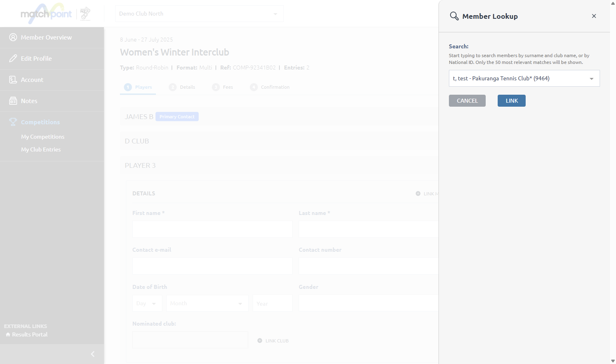This screenshot has width=616, height=364.
Task: Switch to the Fees step tab
Action: (223, 87)
